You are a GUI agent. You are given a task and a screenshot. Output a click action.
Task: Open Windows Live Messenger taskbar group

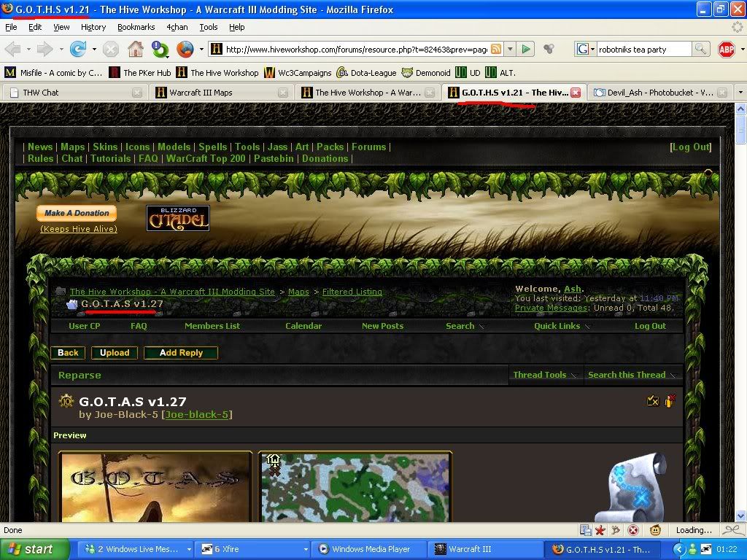tap(136, 549)
